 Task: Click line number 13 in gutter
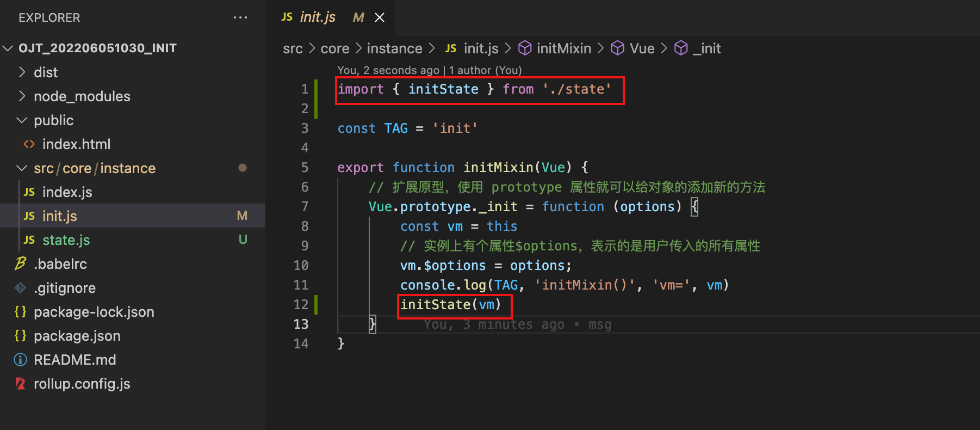(301, 324)
